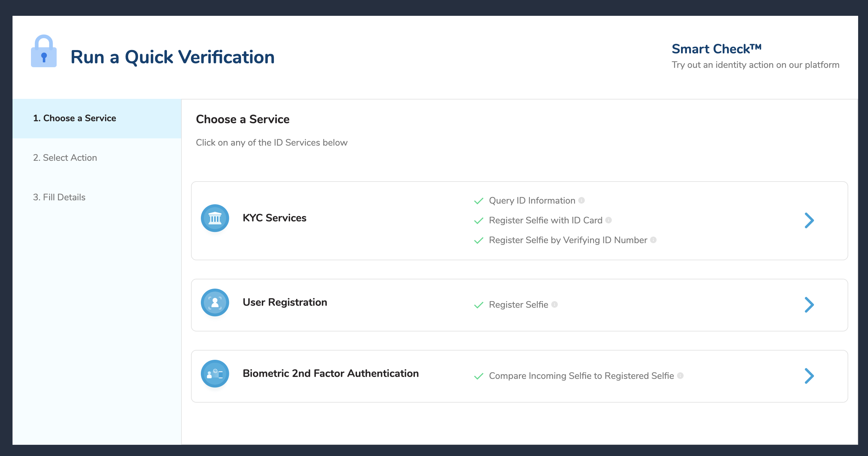Click info icon next to Register Selfie
The height and width of the screenshot is (456, 868).
(x=554, y=304)
